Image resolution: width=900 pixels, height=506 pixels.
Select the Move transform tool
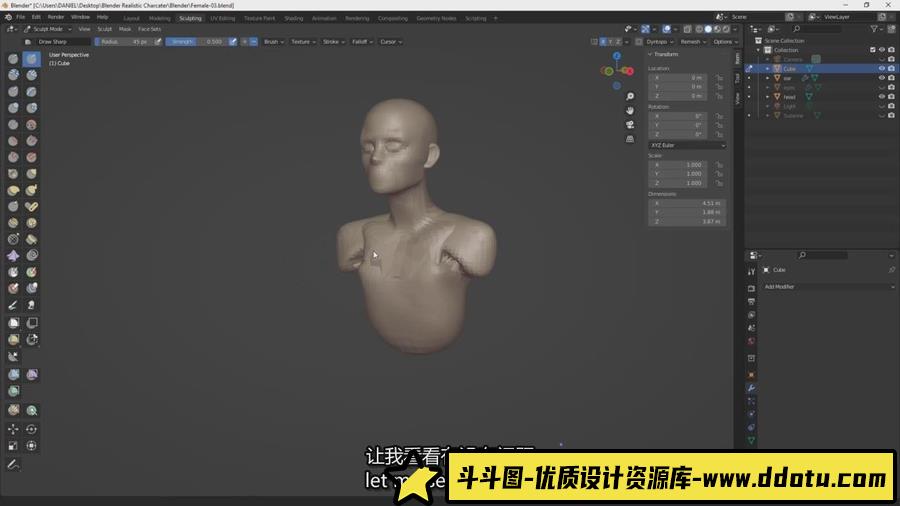click(x=13, y=429)
